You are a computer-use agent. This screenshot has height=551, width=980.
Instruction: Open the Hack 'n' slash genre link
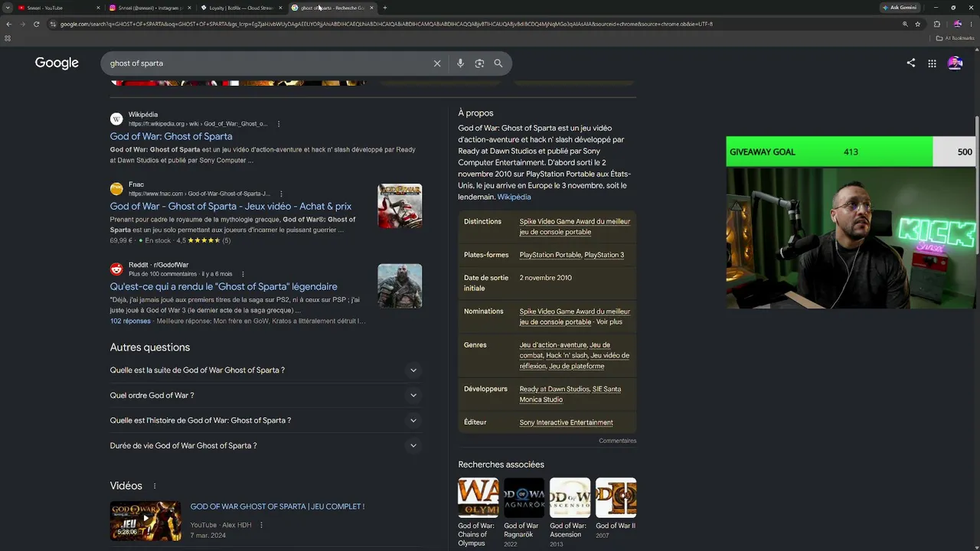click(567, 356)
